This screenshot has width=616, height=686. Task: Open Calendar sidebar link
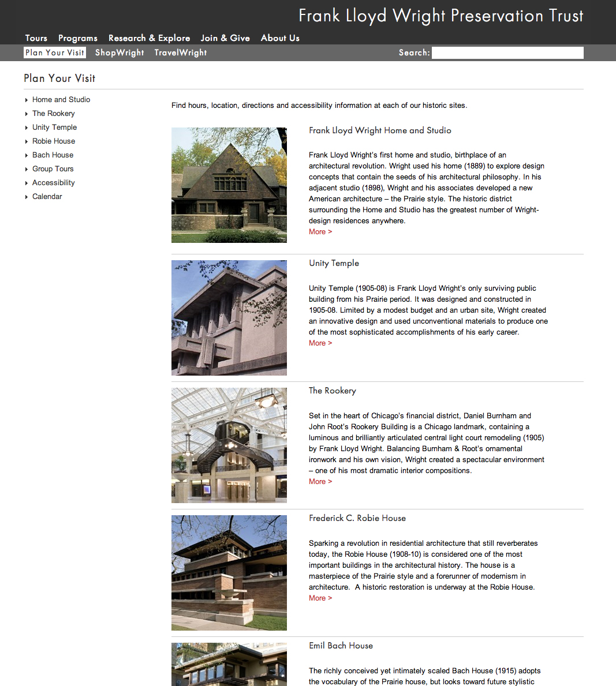(x=47, y=196)
